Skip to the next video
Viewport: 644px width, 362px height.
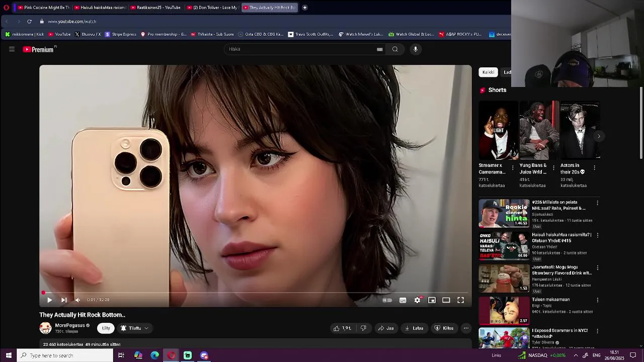[x=64, y=300]
